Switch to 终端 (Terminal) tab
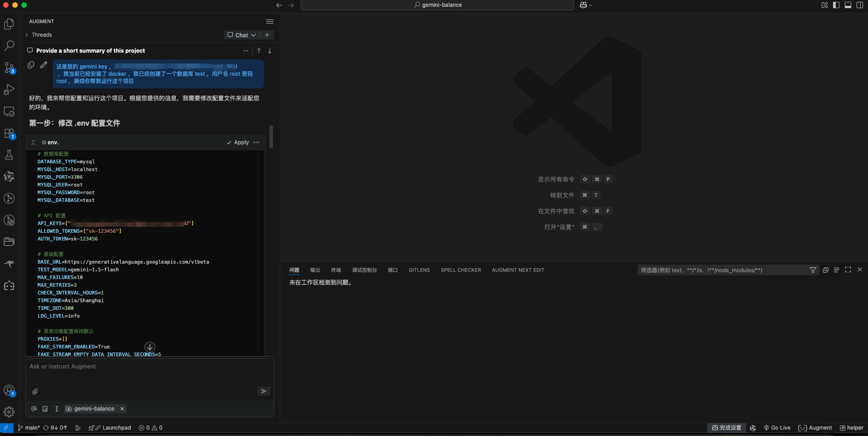The width and height of the screenshot is (868, 436). point(336,270)
